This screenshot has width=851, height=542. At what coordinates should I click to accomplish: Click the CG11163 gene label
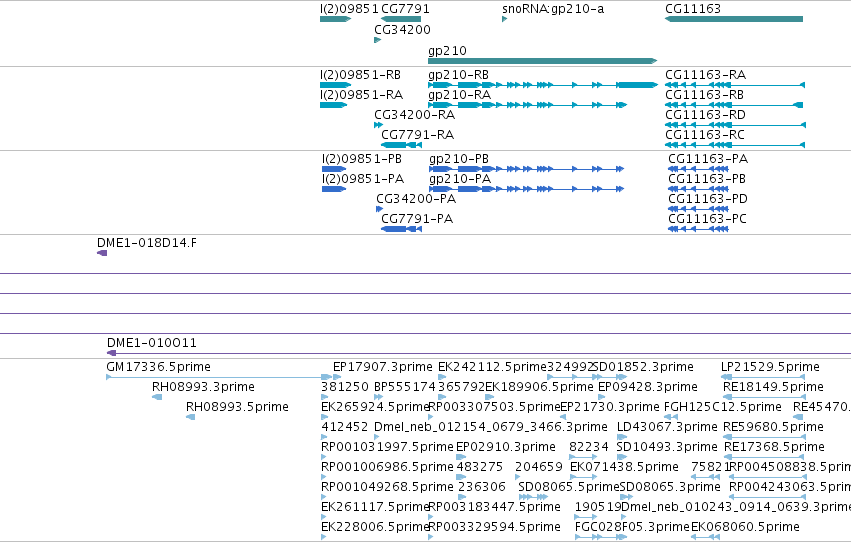tap(693, 9)
